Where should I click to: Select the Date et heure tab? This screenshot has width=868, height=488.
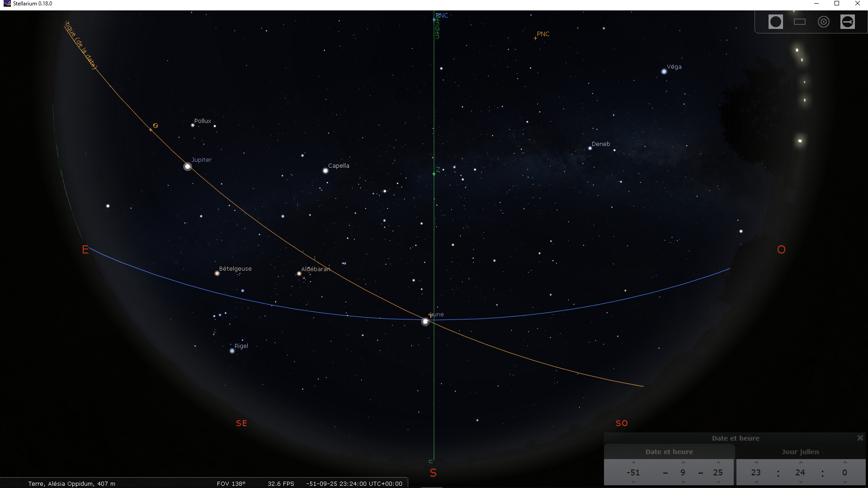pyautogui.click(x=669, y=452)
